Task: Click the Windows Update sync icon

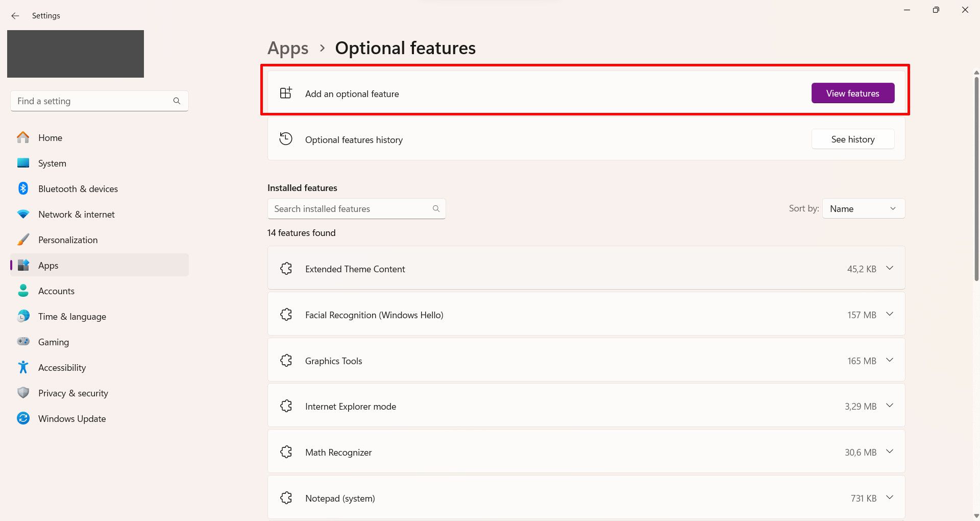Action: coord(23,418)
